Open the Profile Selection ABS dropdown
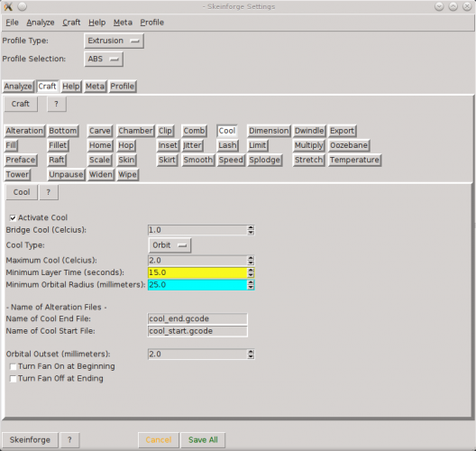The image size is (476, 451). (x=104, y=59)
